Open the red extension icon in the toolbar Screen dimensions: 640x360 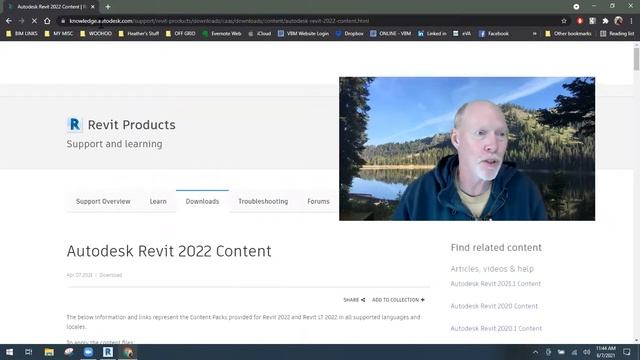pyautogui.click(x=580, y=21)
